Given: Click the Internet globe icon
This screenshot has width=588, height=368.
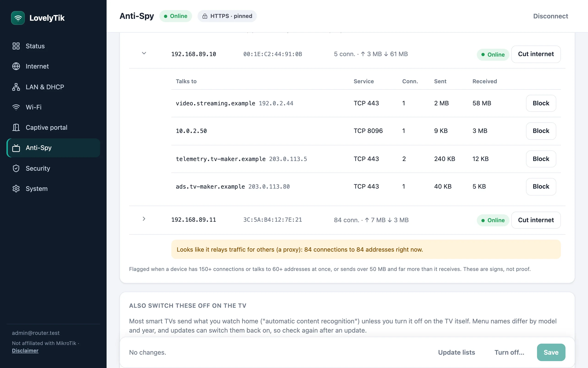Looking at the screenshot, I should [16, 66].
